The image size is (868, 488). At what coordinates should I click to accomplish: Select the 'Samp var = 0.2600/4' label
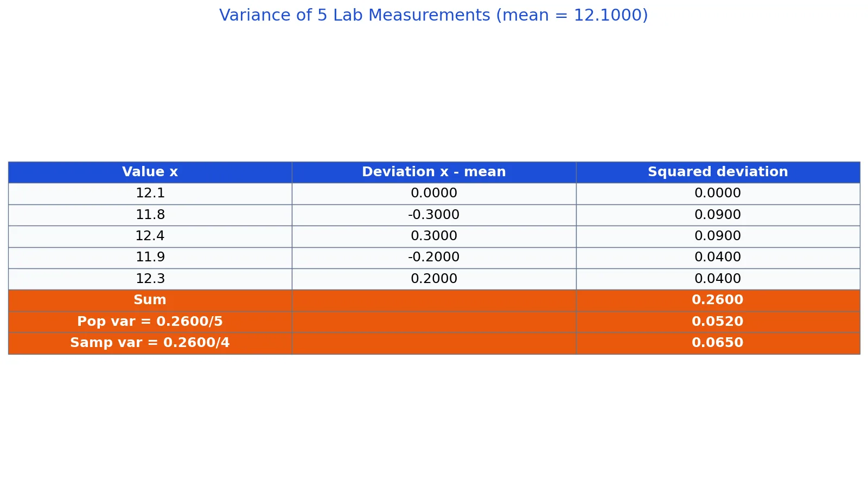point(150,343)
